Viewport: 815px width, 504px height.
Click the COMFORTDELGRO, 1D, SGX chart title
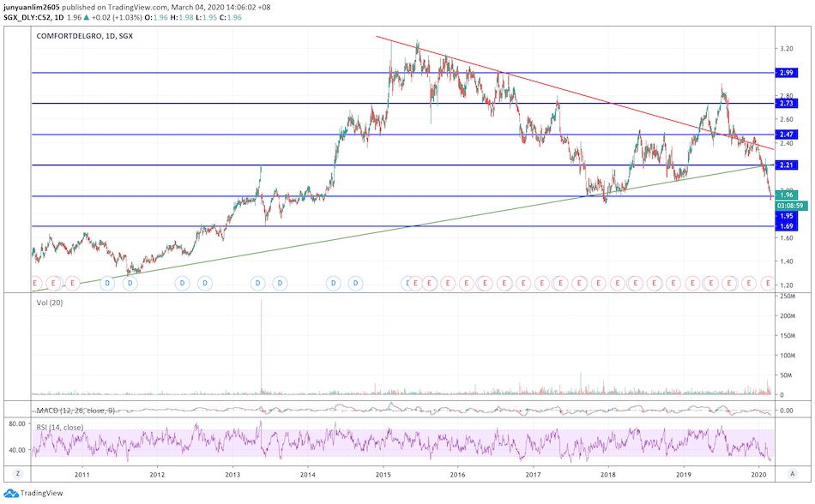[85, 36]
